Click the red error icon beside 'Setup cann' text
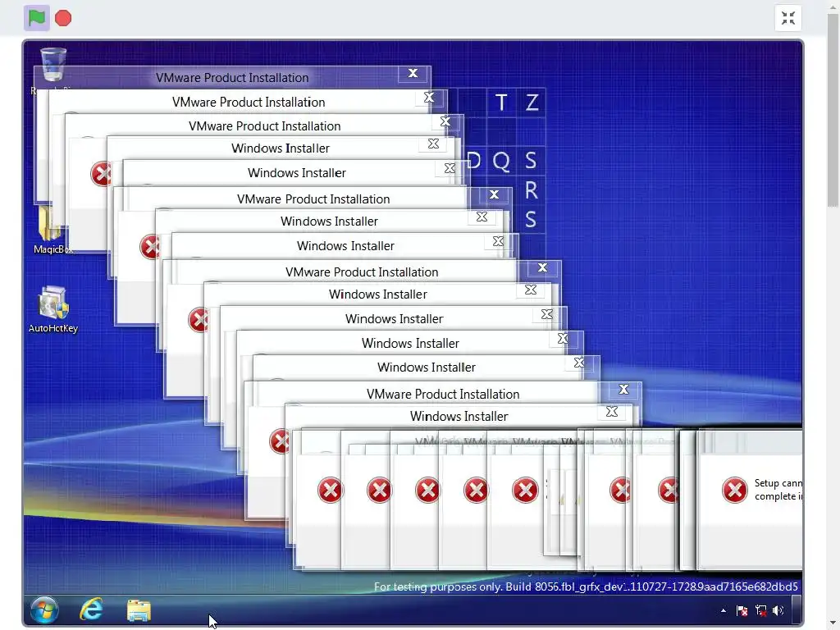The width and height of the screenshot is (840, 630). coord(734,490)
